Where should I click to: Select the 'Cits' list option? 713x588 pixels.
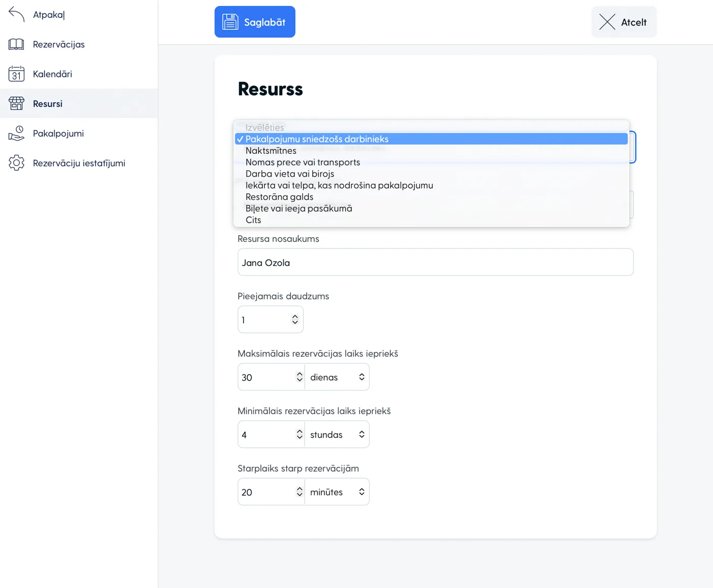pyautogui.click(x=253, y=220)
